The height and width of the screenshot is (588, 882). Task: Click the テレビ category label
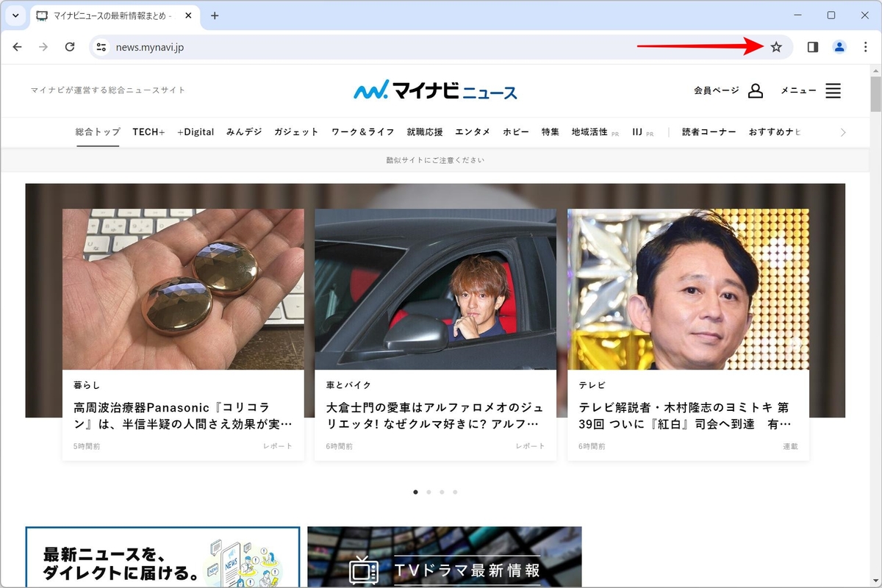pyautogui.click(x=592, y=385)
